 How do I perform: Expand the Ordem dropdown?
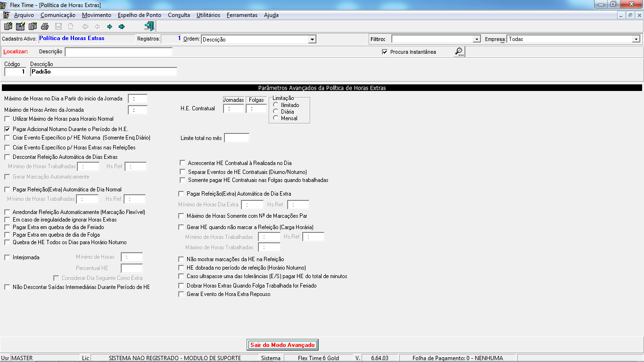tap(312, 40)
